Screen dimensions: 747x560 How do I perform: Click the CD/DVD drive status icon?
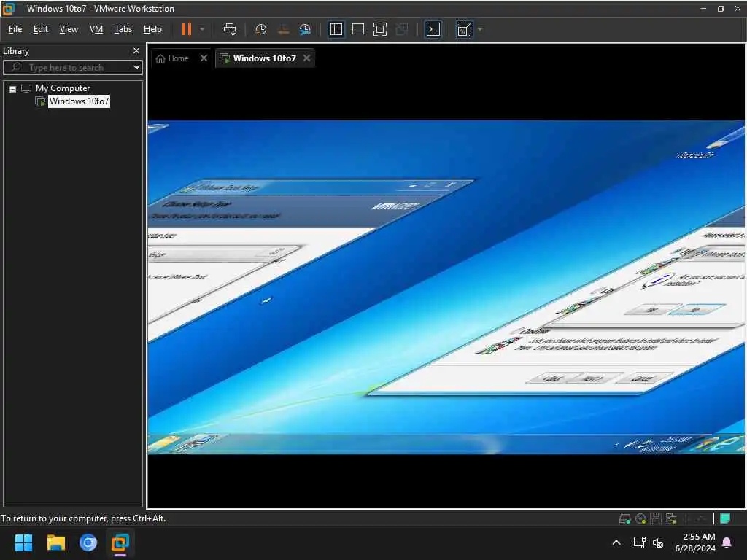coord(640,519)
